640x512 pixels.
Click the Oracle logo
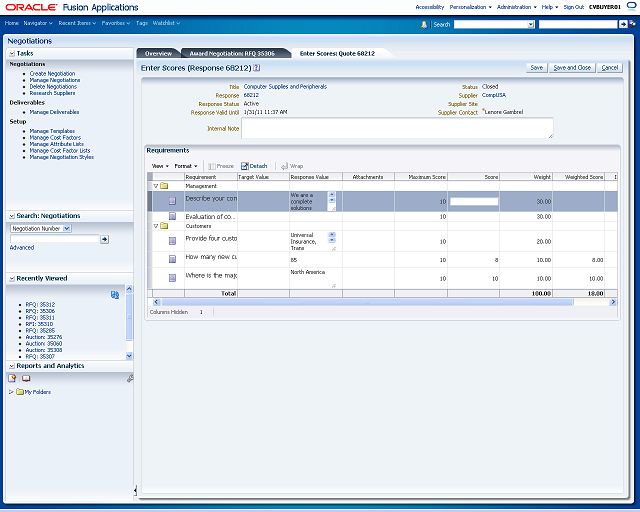[x=31, y=7]
